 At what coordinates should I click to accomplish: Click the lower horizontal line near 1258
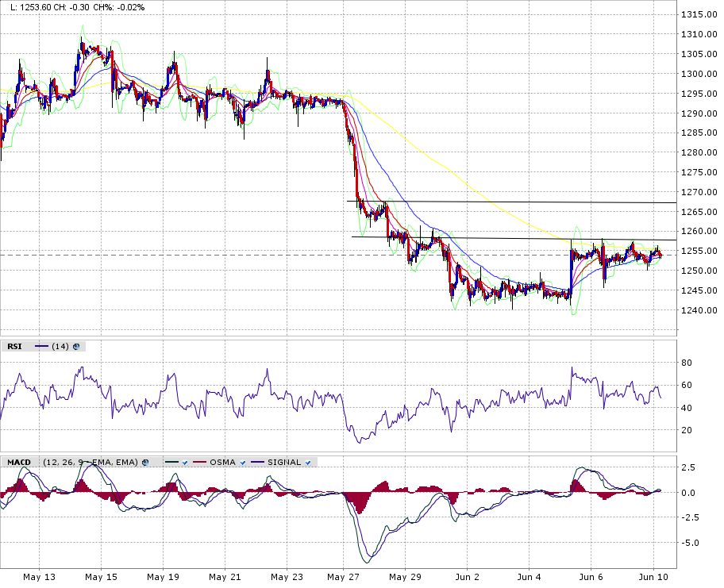click(x=516, y=238)
